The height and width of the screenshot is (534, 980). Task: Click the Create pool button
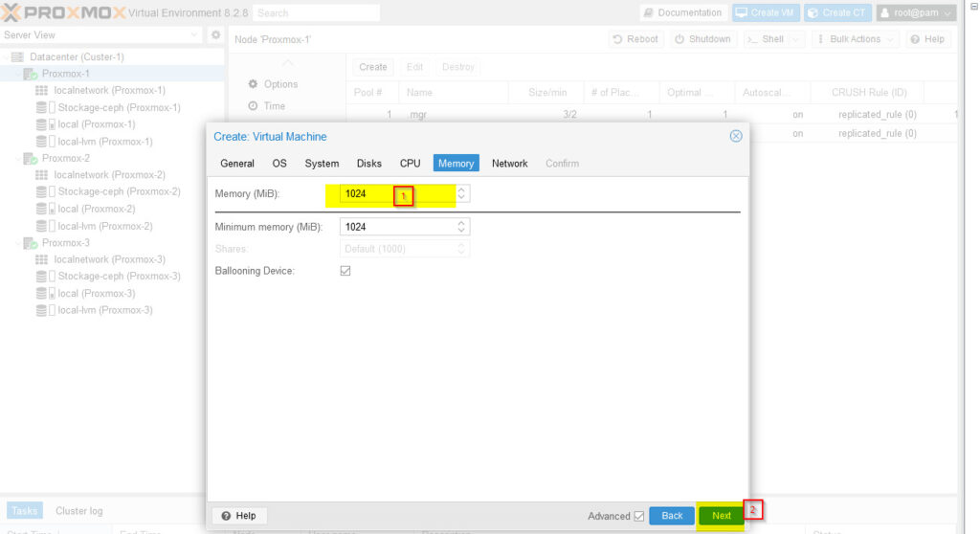[373, 67]
